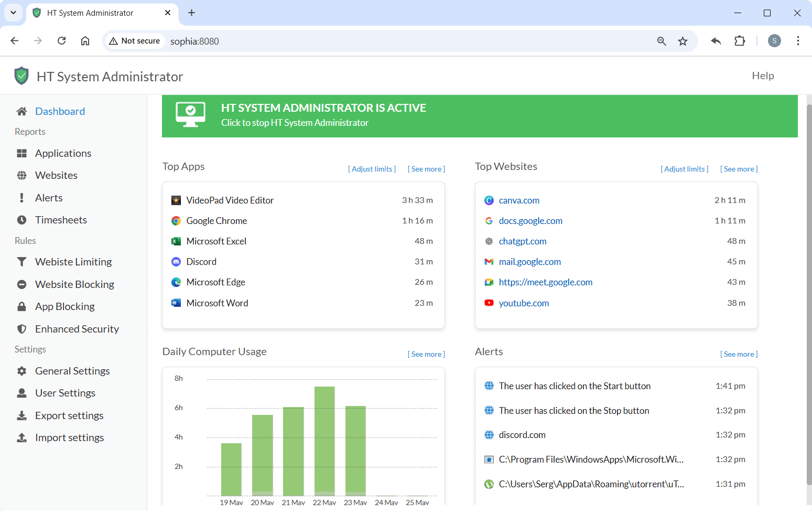
Task: Click the Gmail favicon next to mail.google.com
Action: (489, 262)
